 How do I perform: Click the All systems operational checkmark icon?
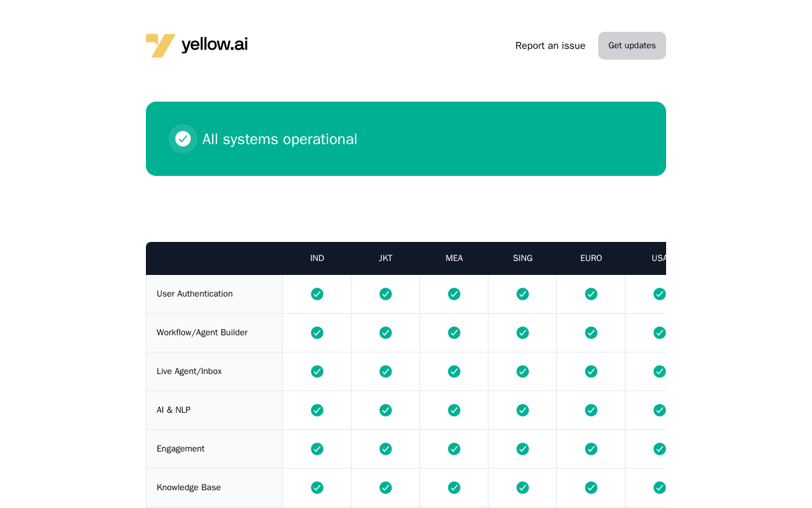pos(183,138)
